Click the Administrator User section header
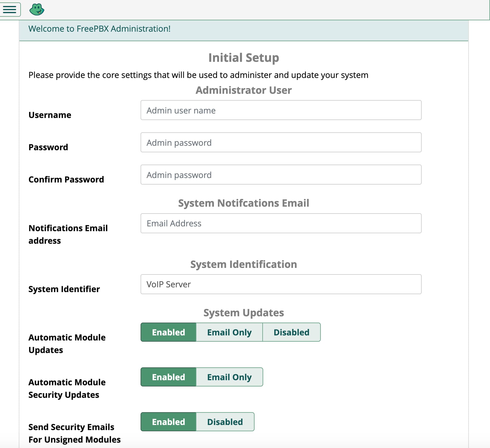Screen dimensions: 490x448 (244, 90)
